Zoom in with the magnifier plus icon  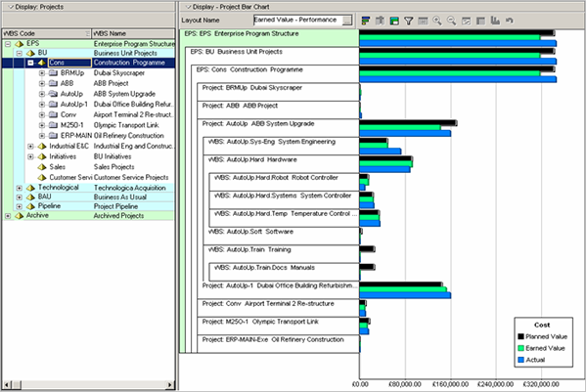coord(437,21)
